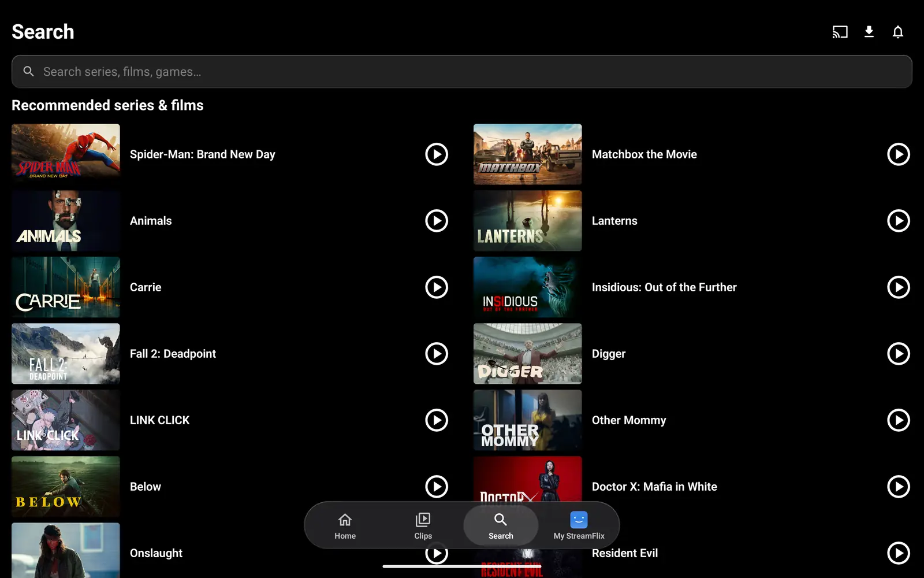
Task: Play Carrie using the play button
Action: click(437, 287)
